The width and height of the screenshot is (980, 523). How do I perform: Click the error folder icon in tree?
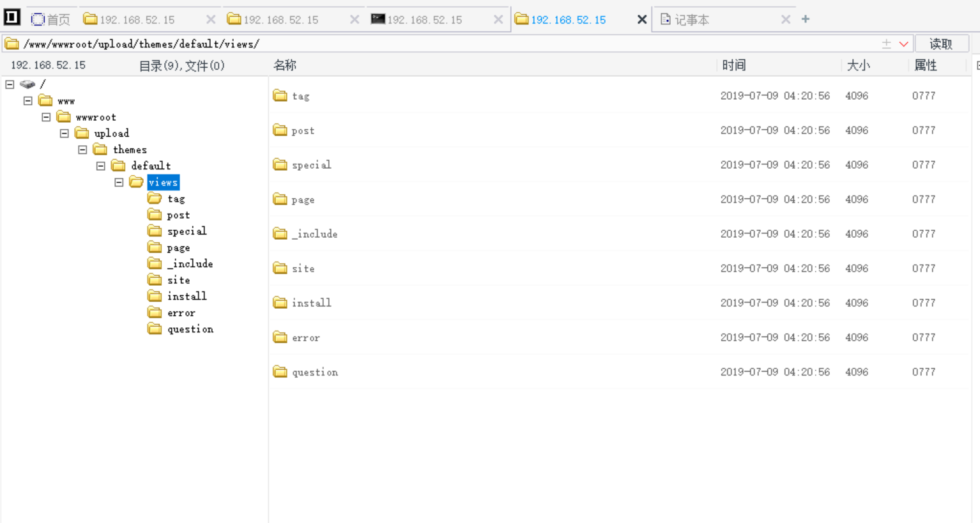click(x=155, y=313)
